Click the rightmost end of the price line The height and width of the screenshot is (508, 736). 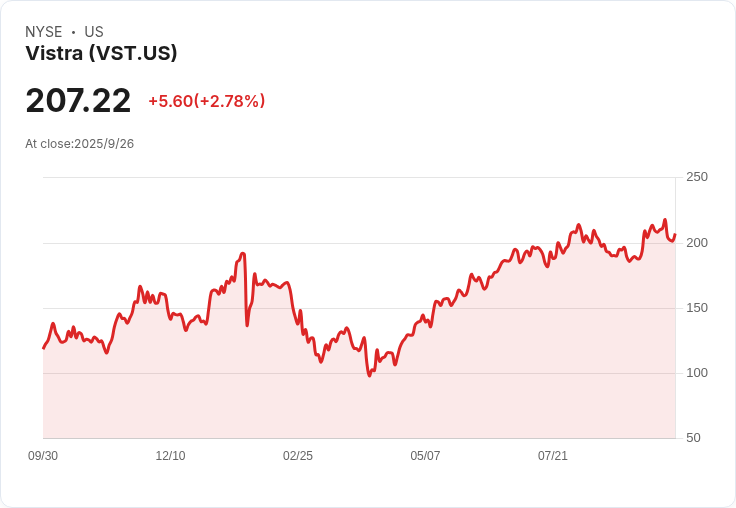pyautogui.click(x=675, y=235)
